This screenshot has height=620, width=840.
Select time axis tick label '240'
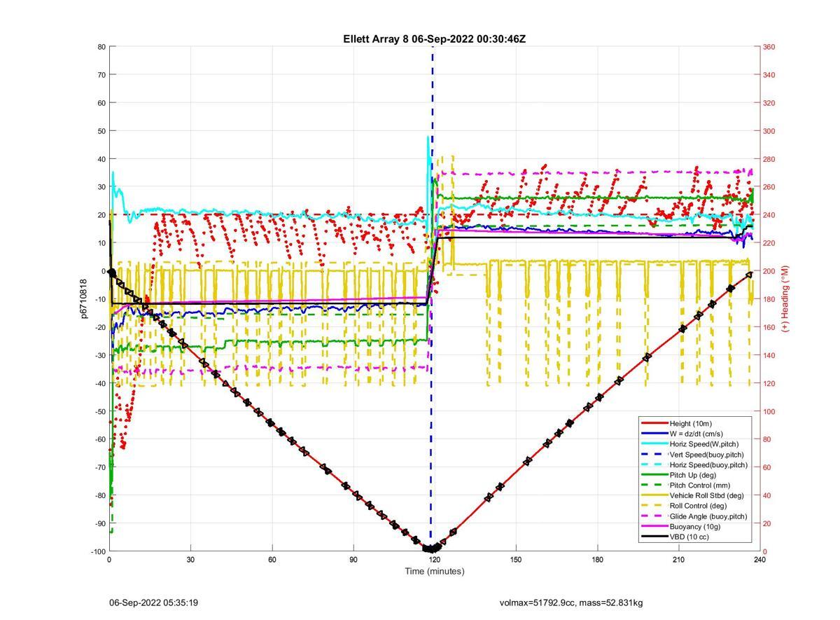[760, 560]
